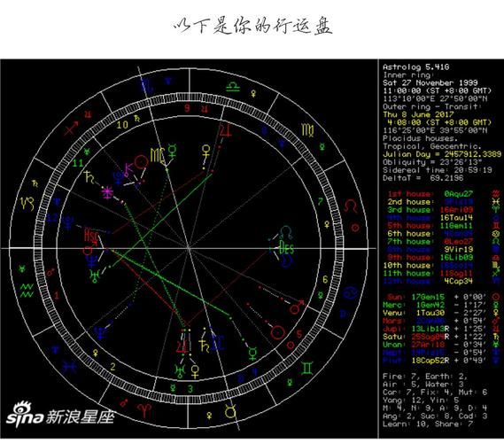Click the Julian Day value line
This screenshot has width=504, height=443.
click(x=442, y=154)
